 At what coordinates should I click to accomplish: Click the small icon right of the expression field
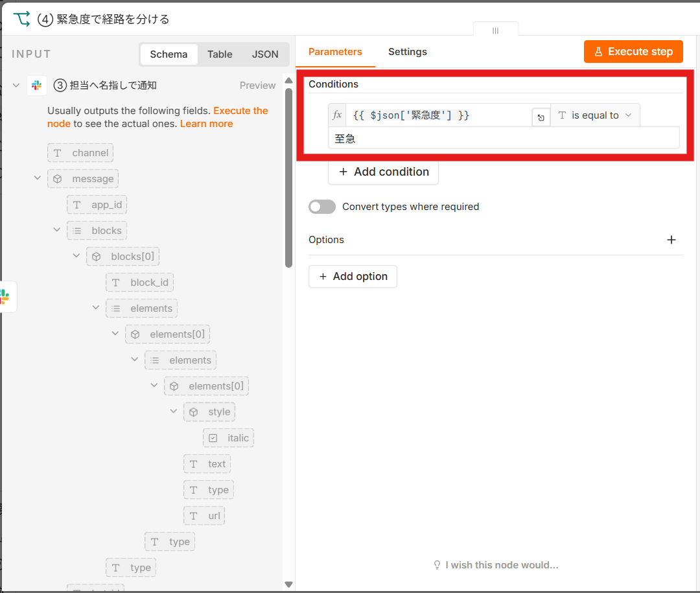(541, 118)
